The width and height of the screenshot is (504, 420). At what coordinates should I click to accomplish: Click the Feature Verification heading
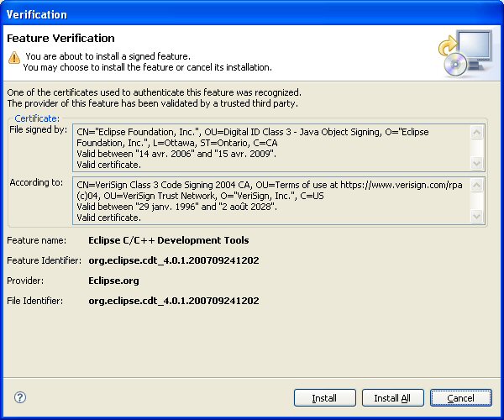click(x=60, y=39)
